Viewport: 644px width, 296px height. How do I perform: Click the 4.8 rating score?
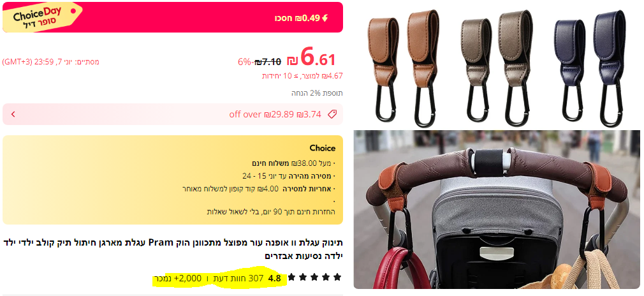point(274,278)
